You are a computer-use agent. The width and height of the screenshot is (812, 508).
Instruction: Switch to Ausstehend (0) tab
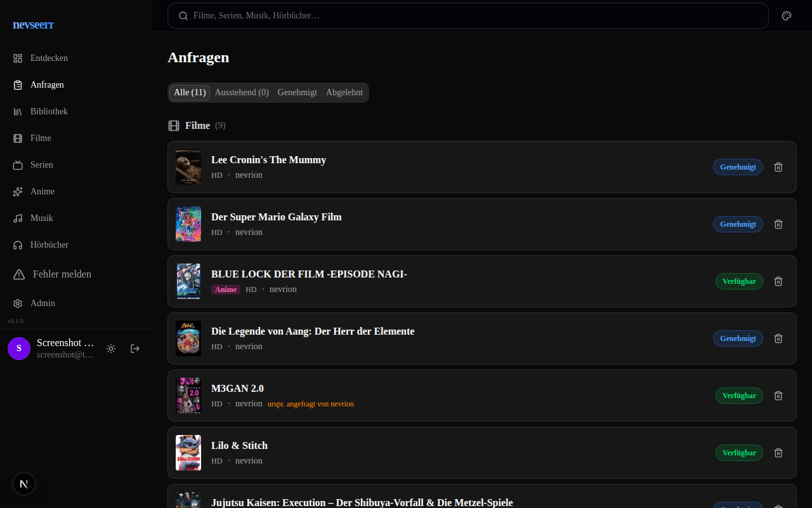(242, 93)
